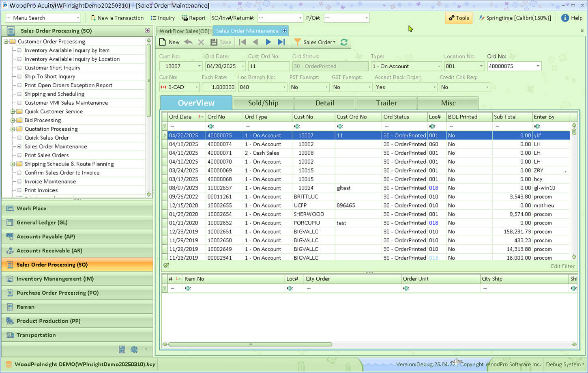588x373 pixels.
Task: Switch to the Sold/Ship tab
Action: point(263,103)
